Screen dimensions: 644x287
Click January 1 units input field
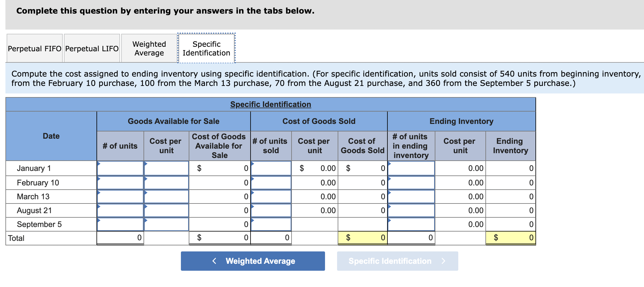120,168
